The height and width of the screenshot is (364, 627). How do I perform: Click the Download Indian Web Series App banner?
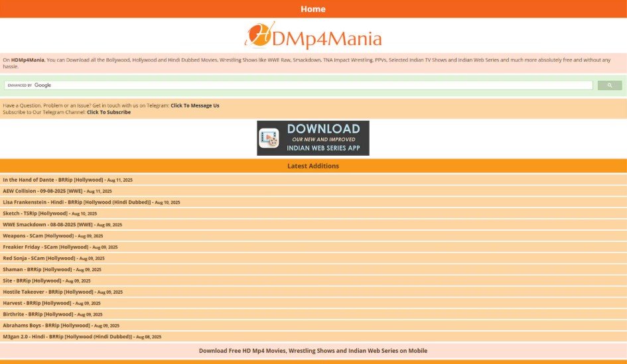pos(313,139)
